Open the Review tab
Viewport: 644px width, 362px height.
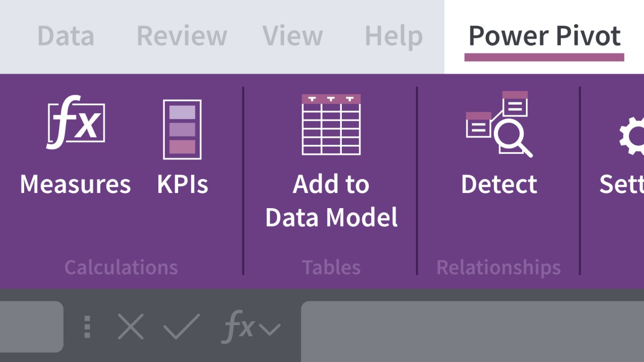[182, 36]
